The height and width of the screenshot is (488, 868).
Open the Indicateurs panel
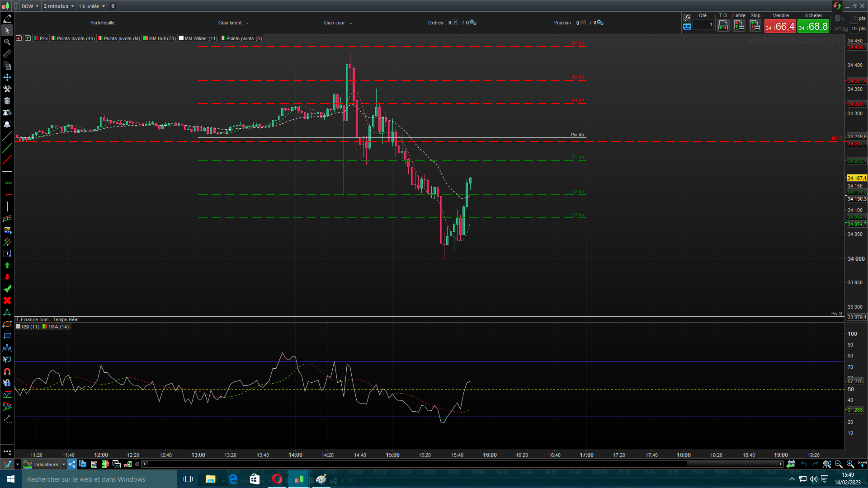coord(46,465)
